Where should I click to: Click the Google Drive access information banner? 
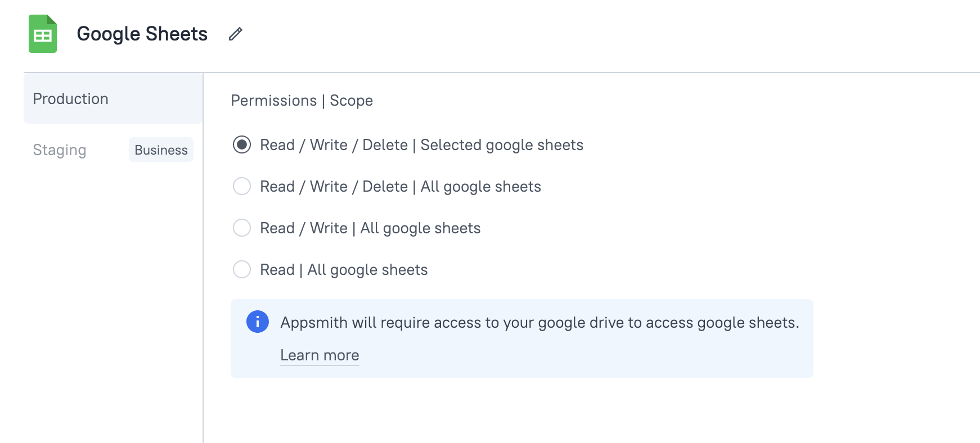point(522,337)
